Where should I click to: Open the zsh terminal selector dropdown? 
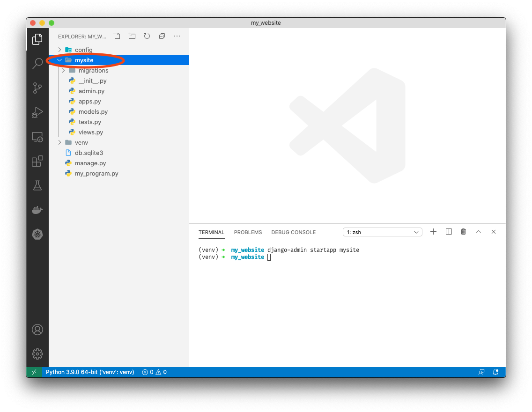[x=383, y=232]
